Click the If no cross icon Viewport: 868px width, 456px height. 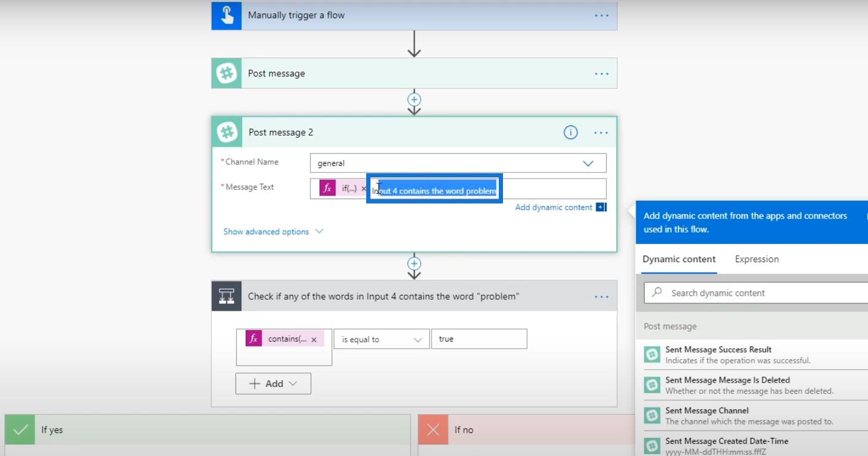pyautogui.click(x=433, y=430)
